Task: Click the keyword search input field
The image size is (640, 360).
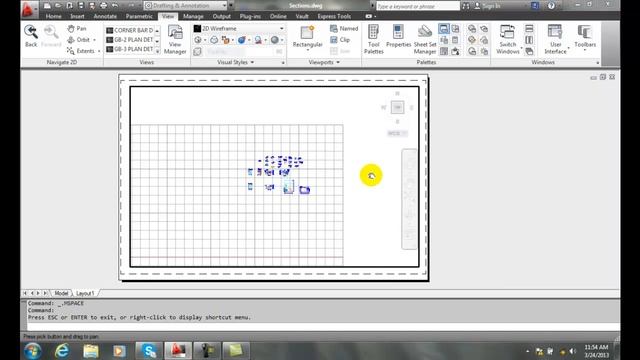Action: 418,6
